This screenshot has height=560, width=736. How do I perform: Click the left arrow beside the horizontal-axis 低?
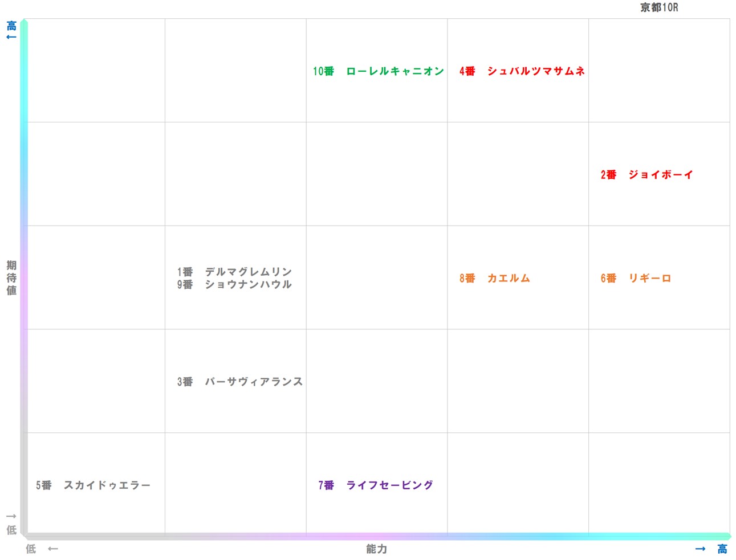pos(53,549)
